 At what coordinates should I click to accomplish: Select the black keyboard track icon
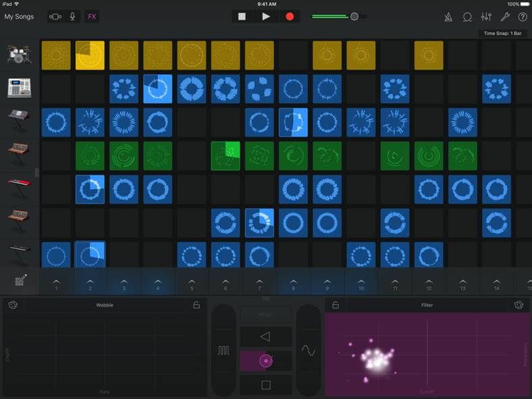20,253
